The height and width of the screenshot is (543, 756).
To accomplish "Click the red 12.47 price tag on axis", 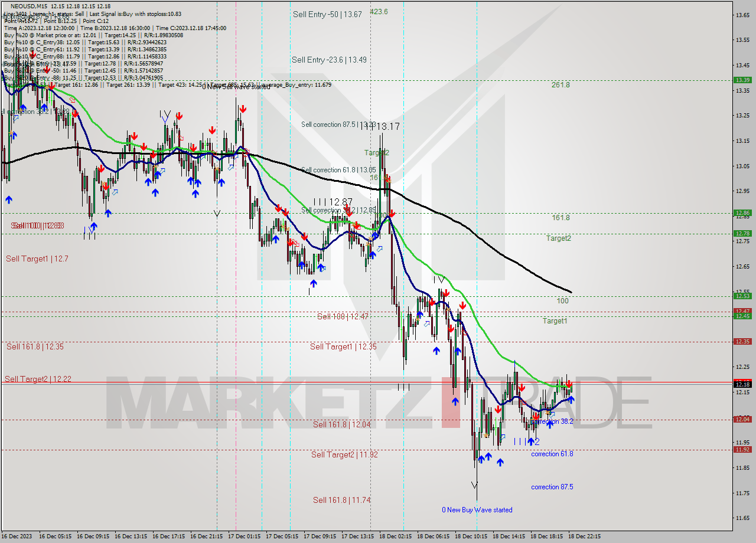I will click(x=742, y=310).
